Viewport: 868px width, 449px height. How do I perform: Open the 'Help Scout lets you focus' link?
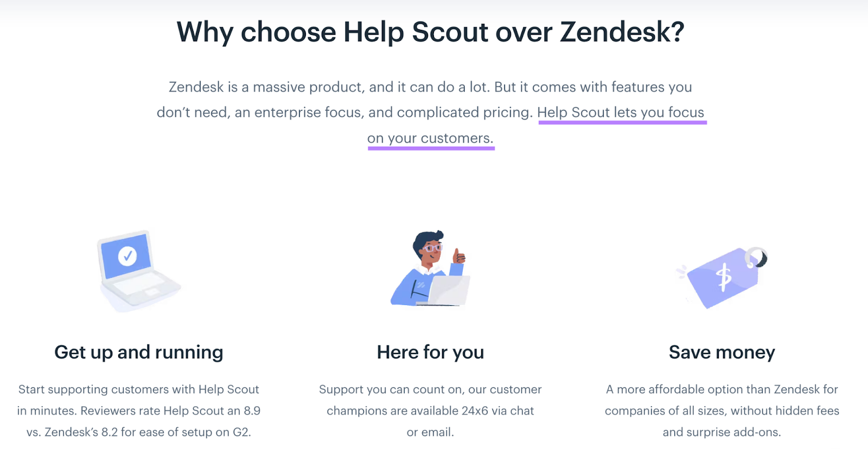coord(621,112)
